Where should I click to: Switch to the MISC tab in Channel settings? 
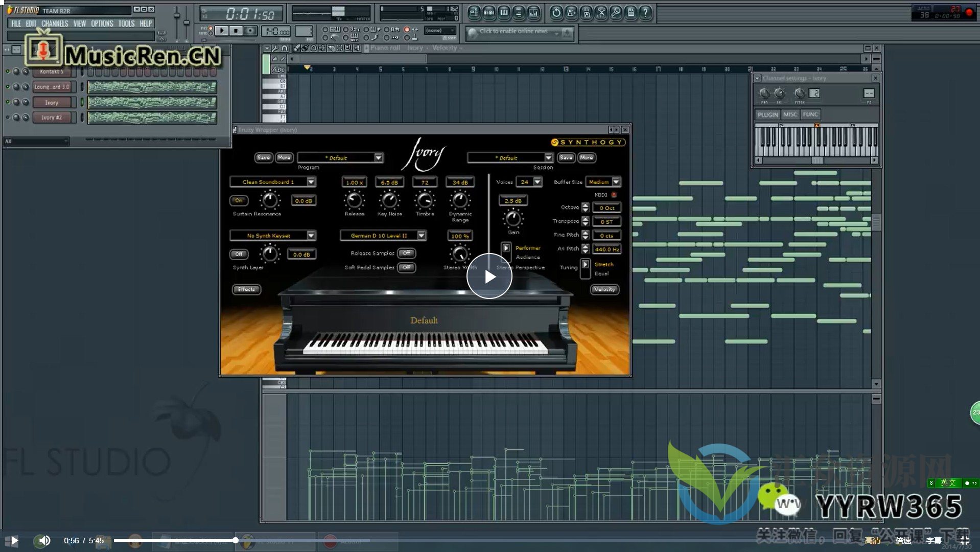pyautogui.click(x=790, y=114)
